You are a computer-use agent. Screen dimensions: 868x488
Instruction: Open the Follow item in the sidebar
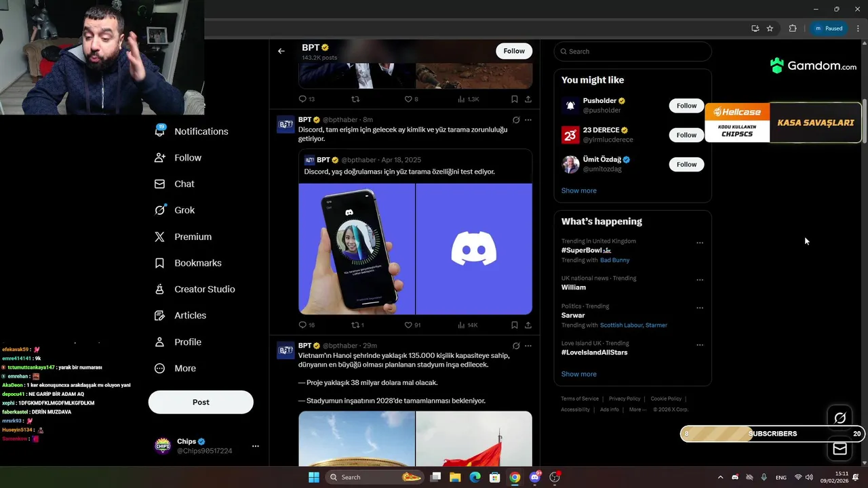point(178,158)
